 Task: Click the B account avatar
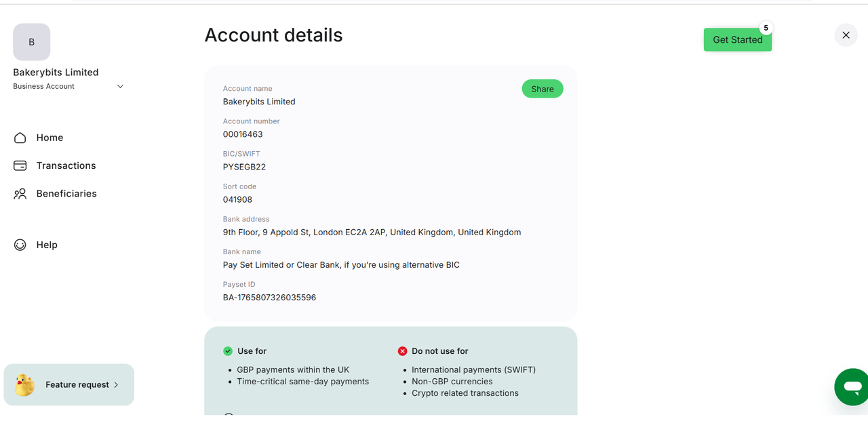(x=32, y=42)
